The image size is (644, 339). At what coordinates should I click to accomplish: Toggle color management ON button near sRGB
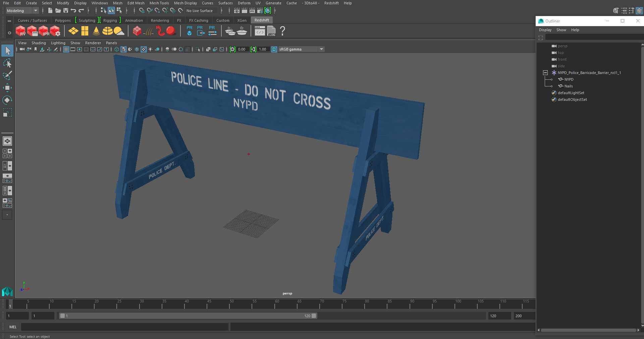coord(274,49)
